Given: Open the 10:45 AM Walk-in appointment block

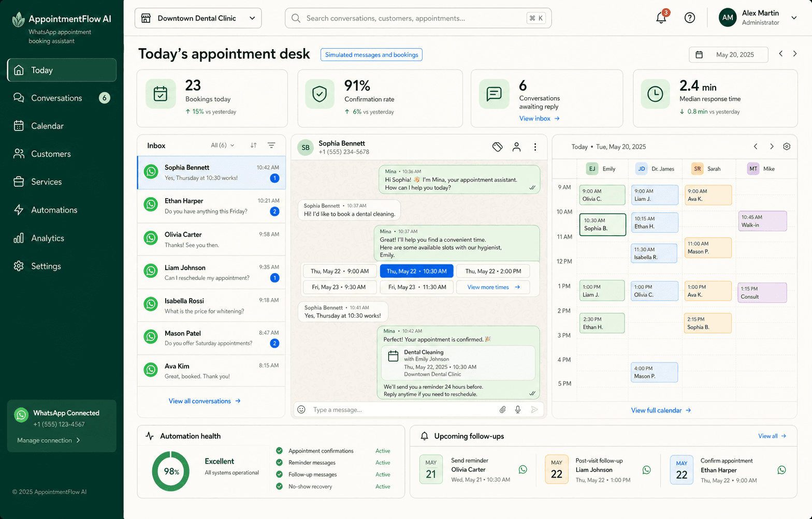Looking at the screenshot, I should (762, 221).
